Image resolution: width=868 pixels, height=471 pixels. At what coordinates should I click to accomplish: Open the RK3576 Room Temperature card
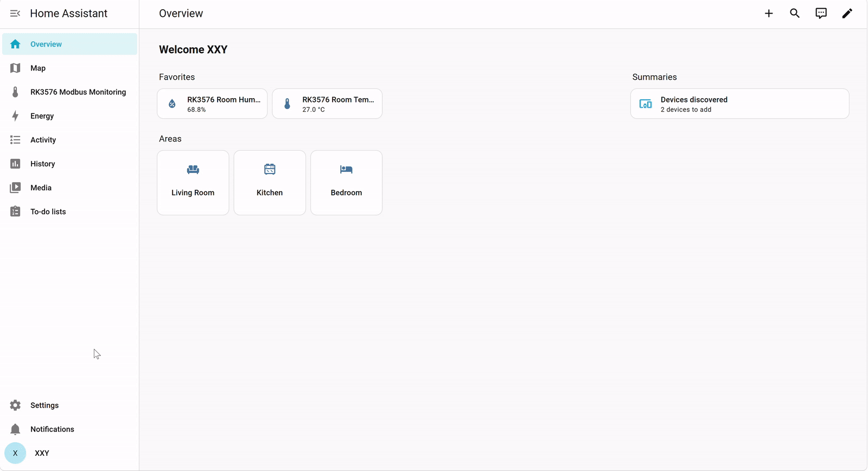pyautogui.click(x=327, y=104)
